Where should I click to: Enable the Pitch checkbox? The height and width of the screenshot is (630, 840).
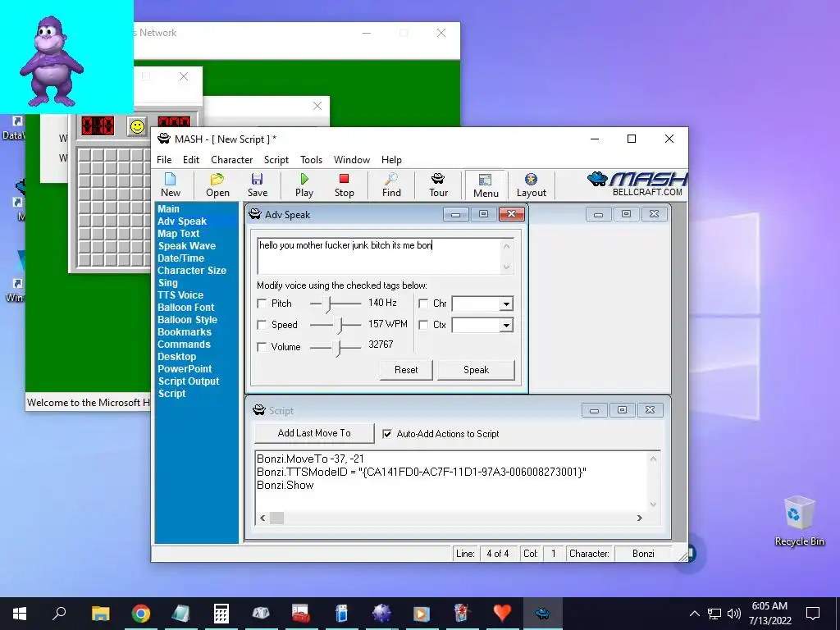pos(262,304)
